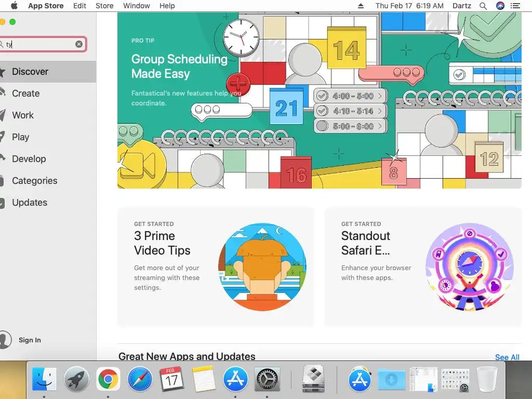This screenshot has width=532, height=399.
Task: Click the Great New Apps and Updates heading
Action: pyautogui.click(x=187, y=356)
